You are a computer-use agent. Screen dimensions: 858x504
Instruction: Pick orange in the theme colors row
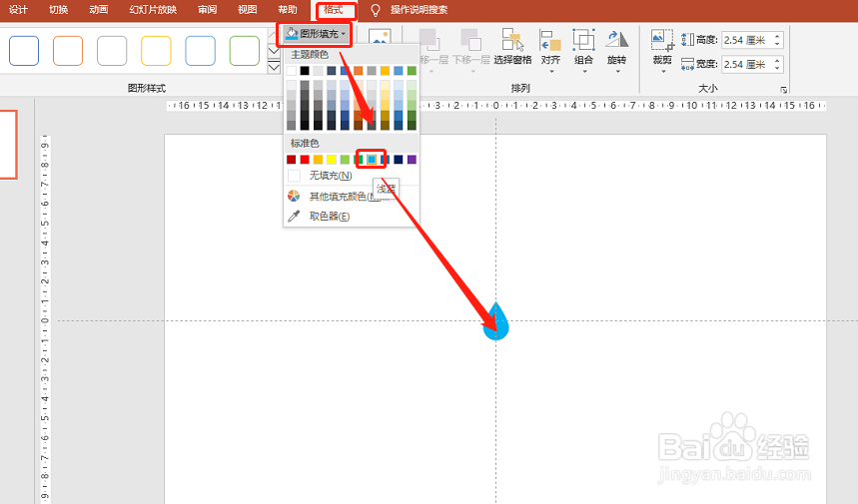pyautogui.click(x=358, y=71)
